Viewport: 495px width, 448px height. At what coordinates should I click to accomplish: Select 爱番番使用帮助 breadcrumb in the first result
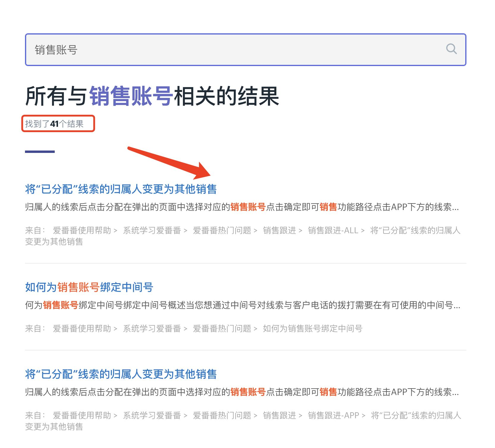coord(82,230)
